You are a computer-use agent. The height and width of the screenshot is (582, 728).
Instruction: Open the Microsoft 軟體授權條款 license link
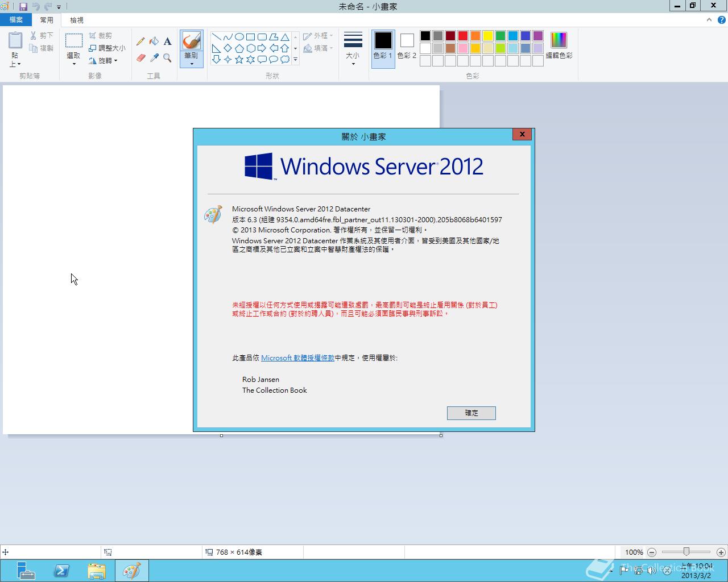click(297, 358)
